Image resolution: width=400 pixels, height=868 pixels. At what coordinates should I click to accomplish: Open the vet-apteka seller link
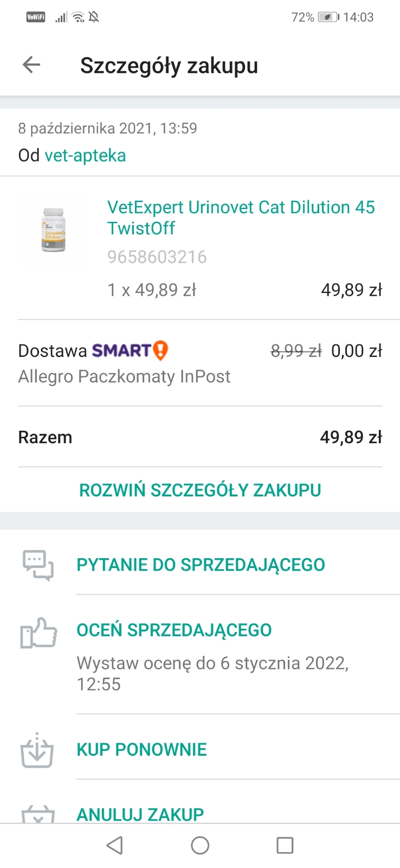[85, 156]
